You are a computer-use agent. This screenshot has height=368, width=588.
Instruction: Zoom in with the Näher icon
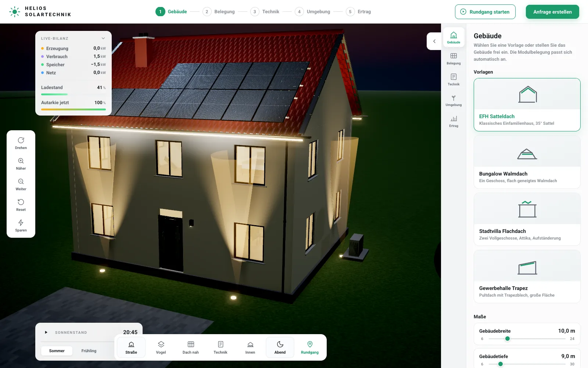pos(21,163)
